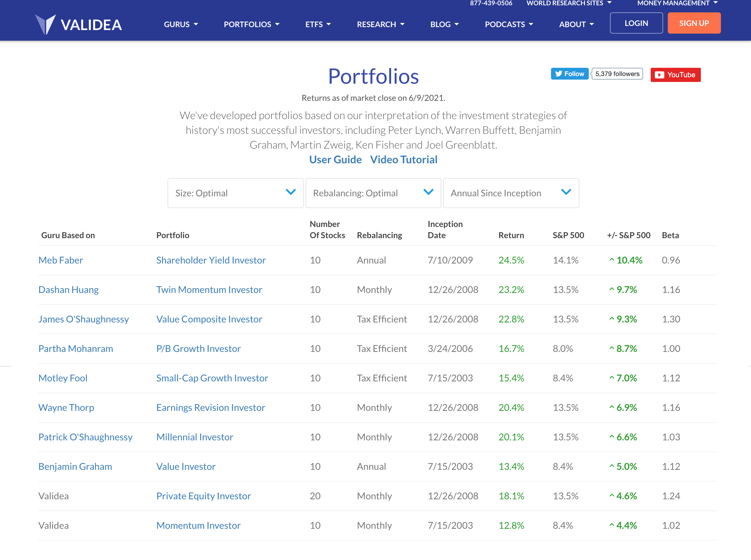The height and width of the screenshot is (560, 751).
Task: Open the Gurus menu
Action: click(x=181, y=24)
